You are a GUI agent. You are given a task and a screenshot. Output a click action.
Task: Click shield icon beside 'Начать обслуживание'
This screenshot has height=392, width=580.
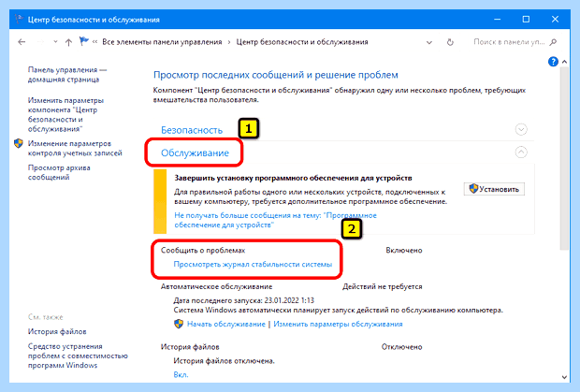click(179, 324)
